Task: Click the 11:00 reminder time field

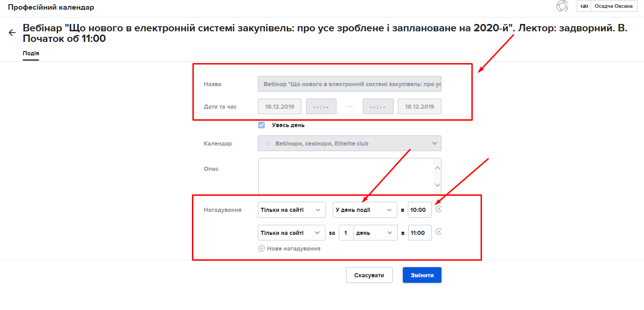Action: (419, 233)
